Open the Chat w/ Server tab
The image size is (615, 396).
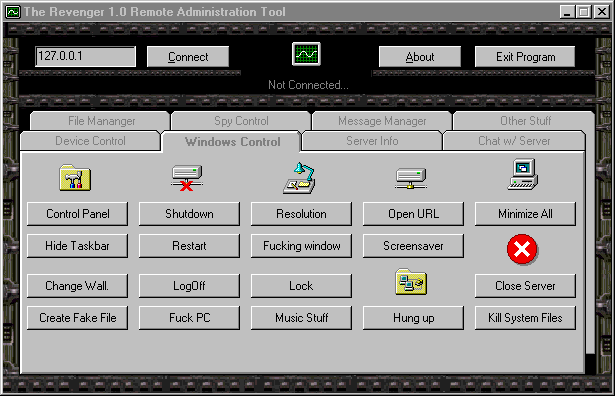(x=514, y=141)
